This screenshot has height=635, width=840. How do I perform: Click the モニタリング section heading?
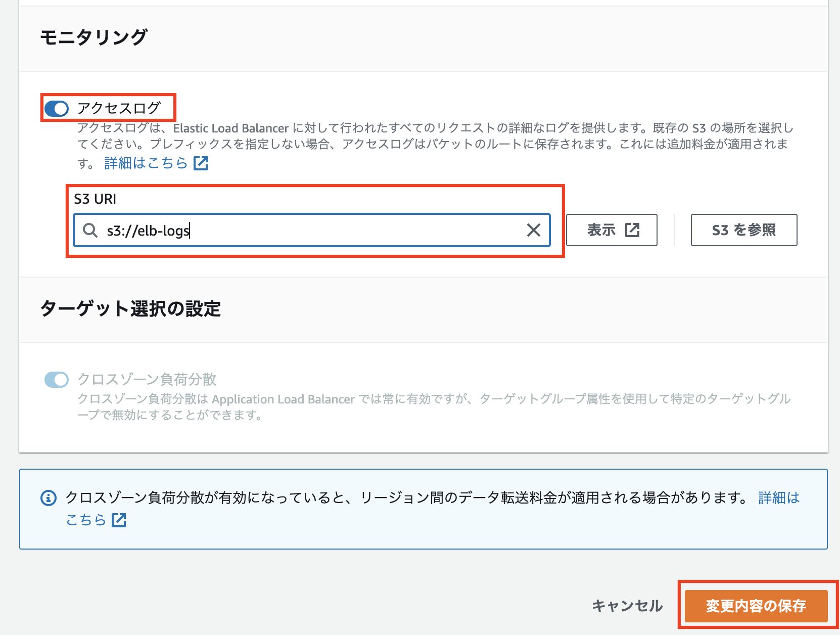94,37
